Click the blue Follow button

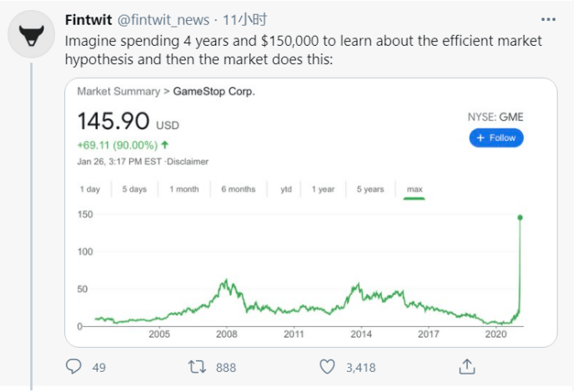496,138
